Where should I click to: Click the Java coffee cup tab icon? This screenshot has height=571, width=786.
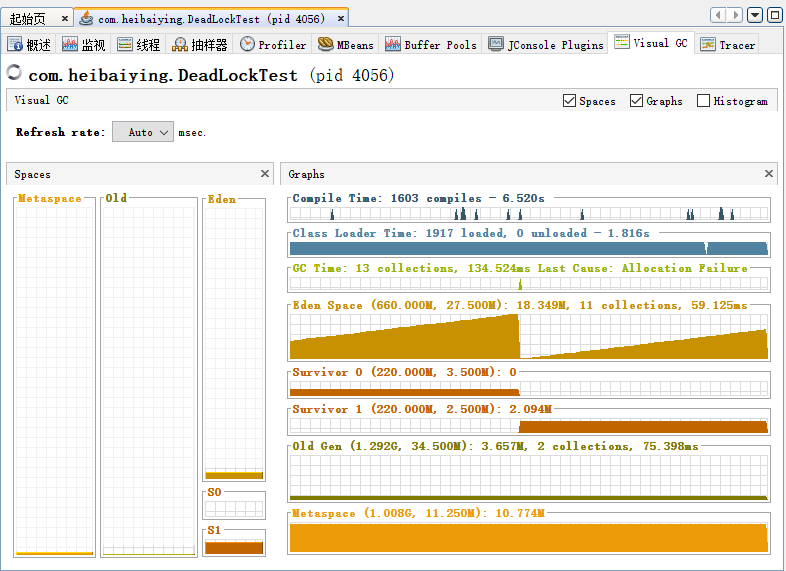coord(87,18)
